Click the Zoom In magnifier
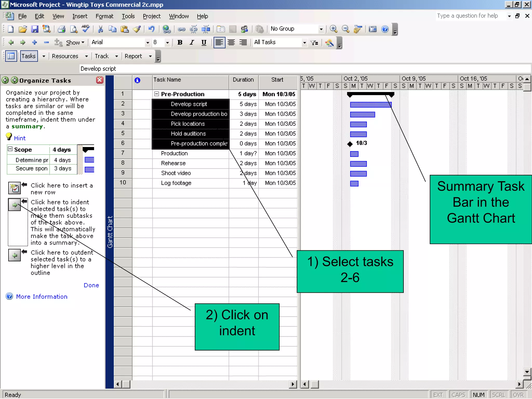Image resolution: width=532 pixels, height=399 pixels. click(x=334, y=29)
